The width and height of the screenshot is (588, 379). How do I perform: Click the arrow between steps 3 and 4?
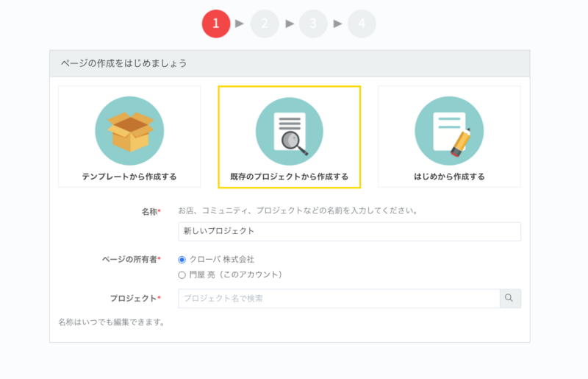[x=337, y=24]
